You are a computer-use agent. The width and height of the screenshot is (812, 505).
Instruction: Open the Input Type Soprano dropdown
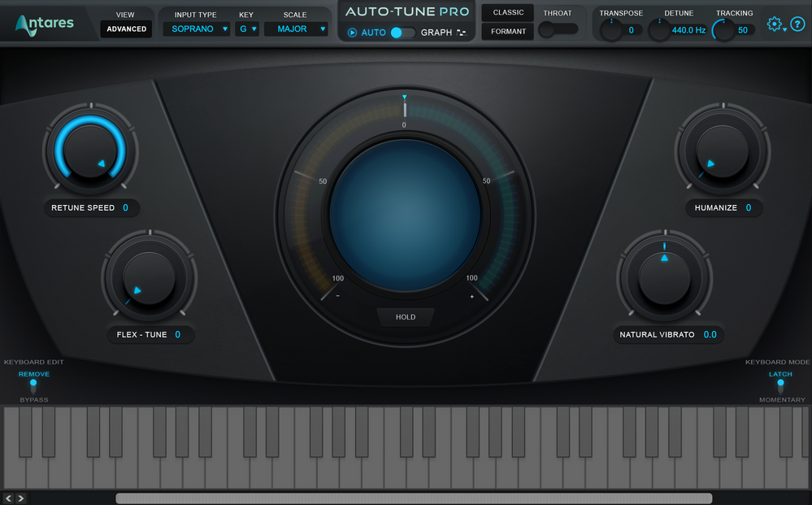coord(195,28)
